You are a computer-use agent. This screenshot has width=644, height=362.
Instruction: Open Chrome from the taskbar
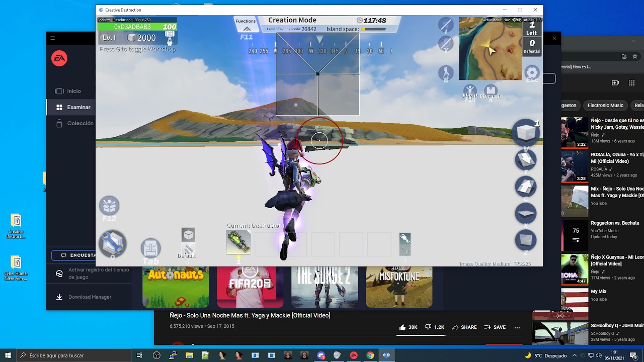click(x=370, y=355)
